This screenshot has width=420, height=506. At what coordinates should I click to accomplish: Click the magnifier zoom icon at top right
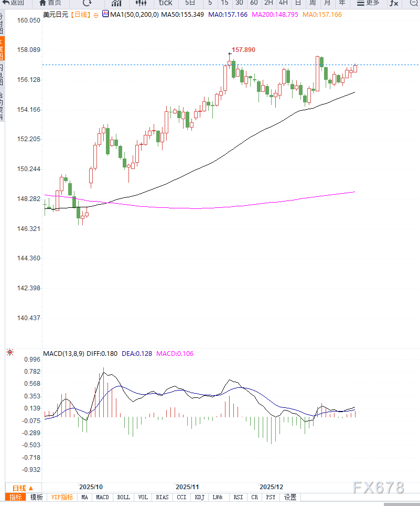pyautogui.click(x=414, y=3)
